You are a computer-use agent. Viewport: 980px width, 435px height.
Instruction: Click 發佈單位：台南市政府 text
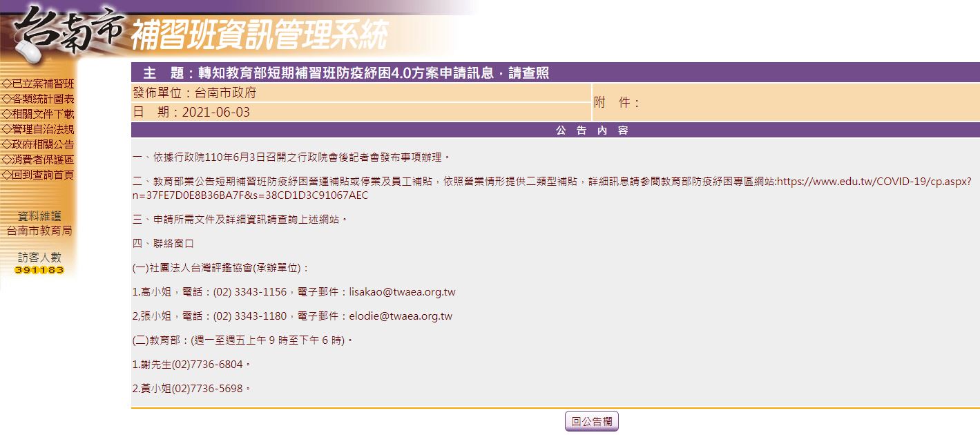pyautogui.click(x=195, y=93)
